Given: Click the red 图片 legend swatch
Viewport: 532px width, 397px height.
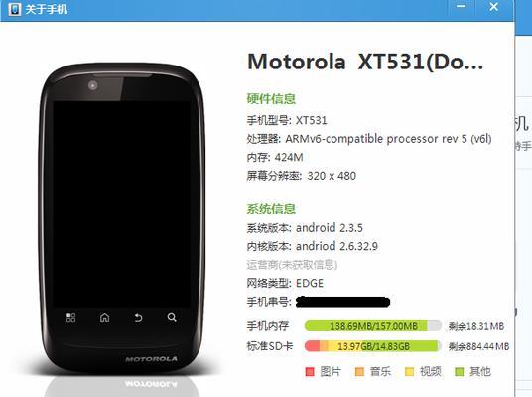Looking at the screenshot, I should point(310,372).
